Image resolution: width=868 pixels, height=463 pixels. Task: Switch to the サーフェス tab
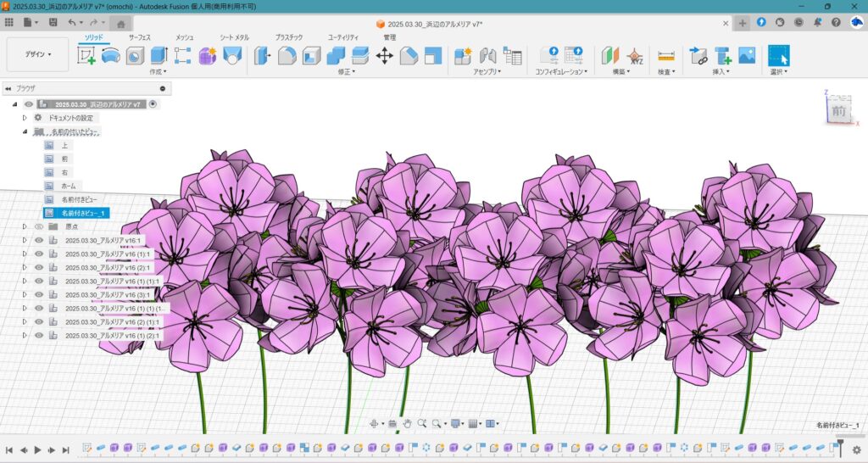point(140,37)
